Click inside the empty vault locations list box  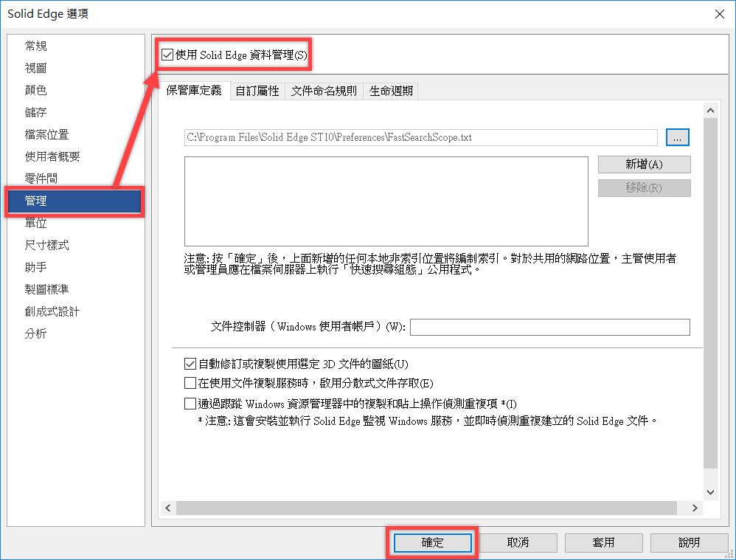coord(386,201)
